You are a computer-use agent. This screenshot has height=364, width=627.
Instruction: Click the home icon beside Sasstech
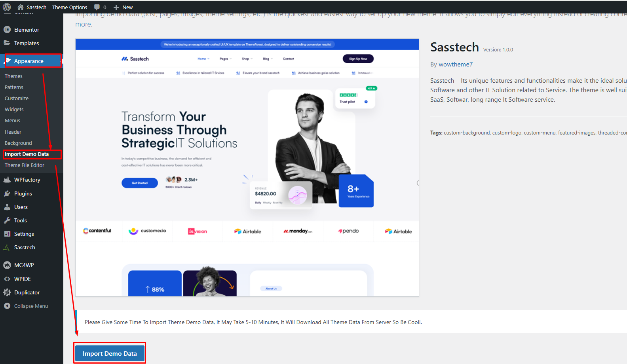pos(21,7)
